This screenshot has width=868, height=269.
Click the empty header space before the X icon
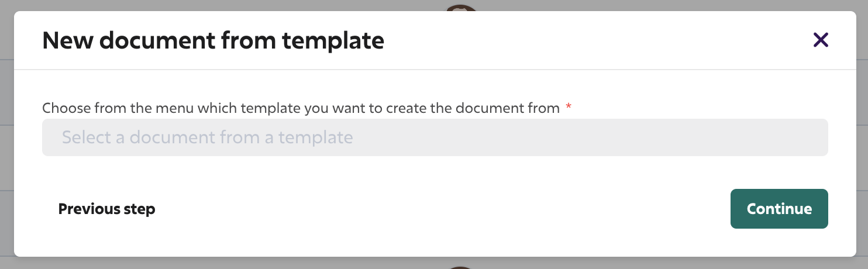pos(597,41)
